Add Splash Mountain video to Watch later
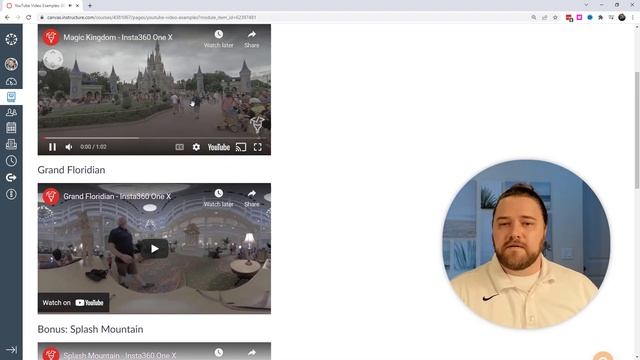The image size is (640, 360). pos(219,353)
